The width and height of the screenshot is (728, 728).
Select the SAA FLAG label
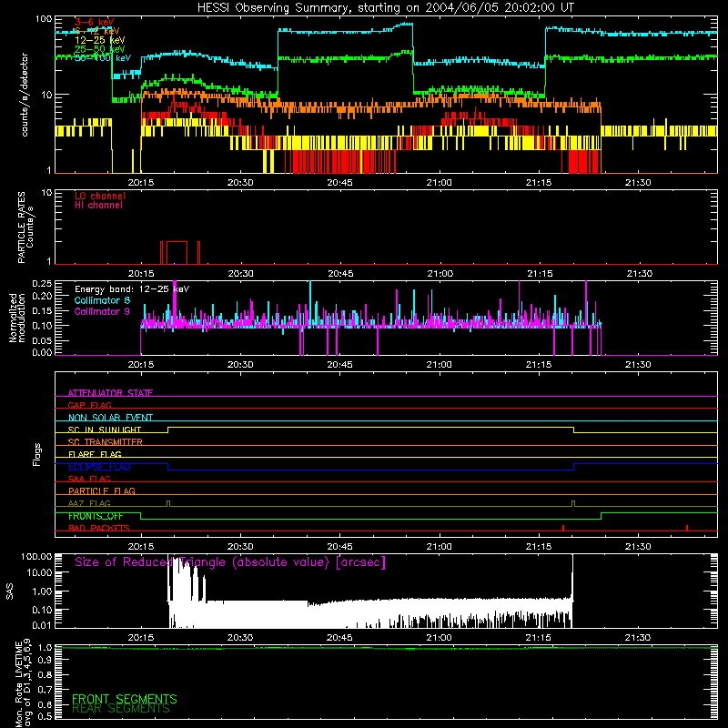(x=89, y=479)
